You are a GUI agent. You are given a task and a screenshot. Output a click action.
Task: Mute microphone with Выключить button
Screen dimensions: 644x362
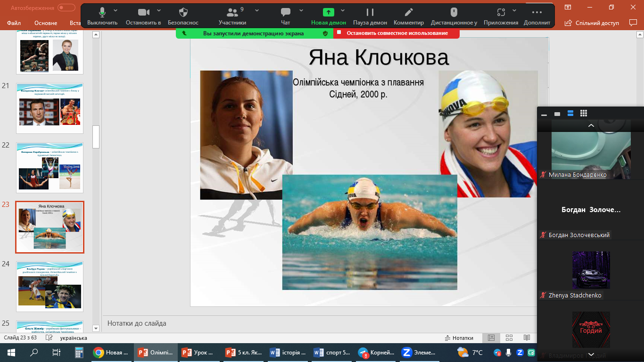coord(102,16)
